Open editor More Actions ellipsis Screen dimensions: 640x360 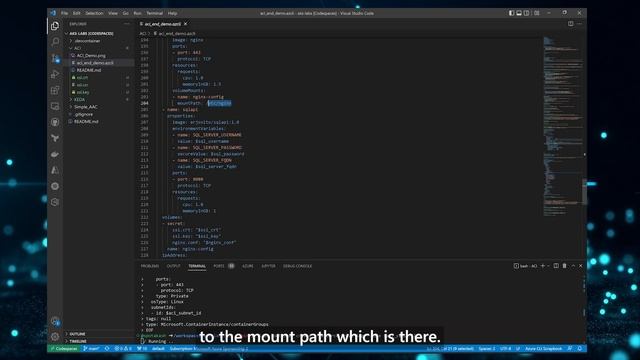[580, 24]
